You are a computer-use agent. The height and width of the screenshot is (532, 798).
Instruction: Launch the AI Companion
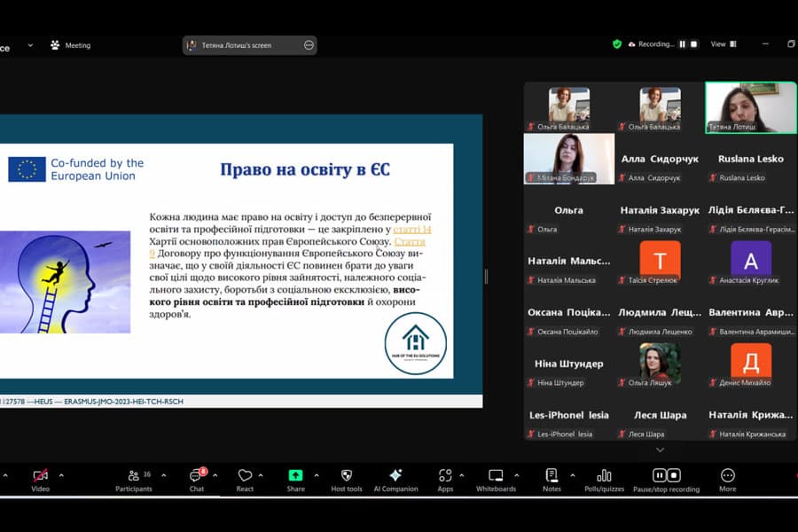pos(395,477)
